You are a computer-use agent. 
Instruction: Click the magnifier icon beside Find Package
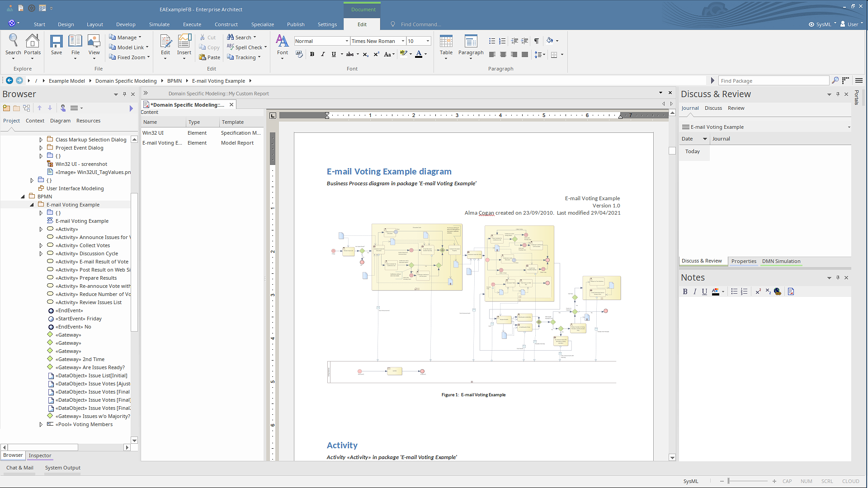coord(835,80)
